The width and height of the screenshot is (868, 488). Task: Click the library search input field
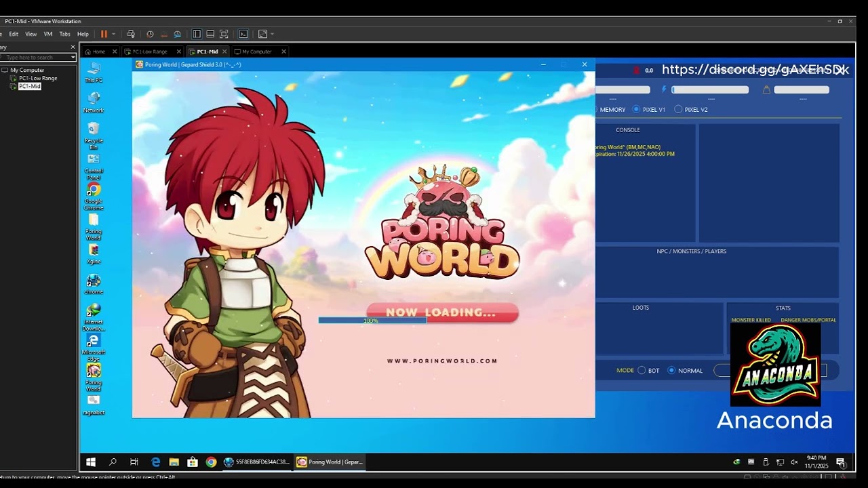pos(35,58)
